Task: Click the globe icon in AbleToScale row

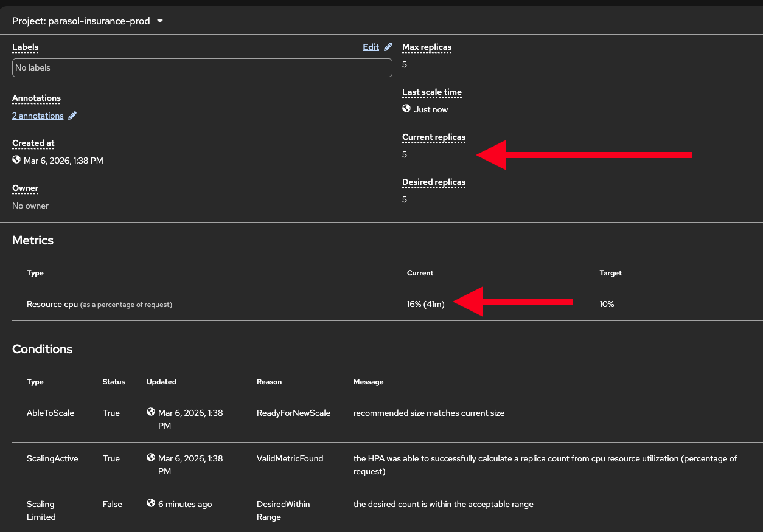Action: [x=151, y=412]
